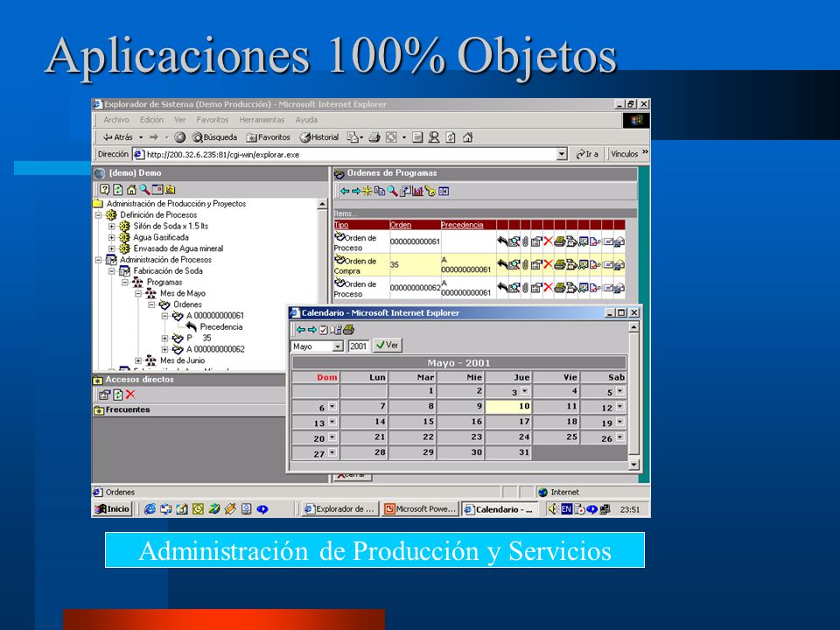Screen dimensions: 840x630
Task: Click the volume speaker icon in the system tray
Action: 553,509
